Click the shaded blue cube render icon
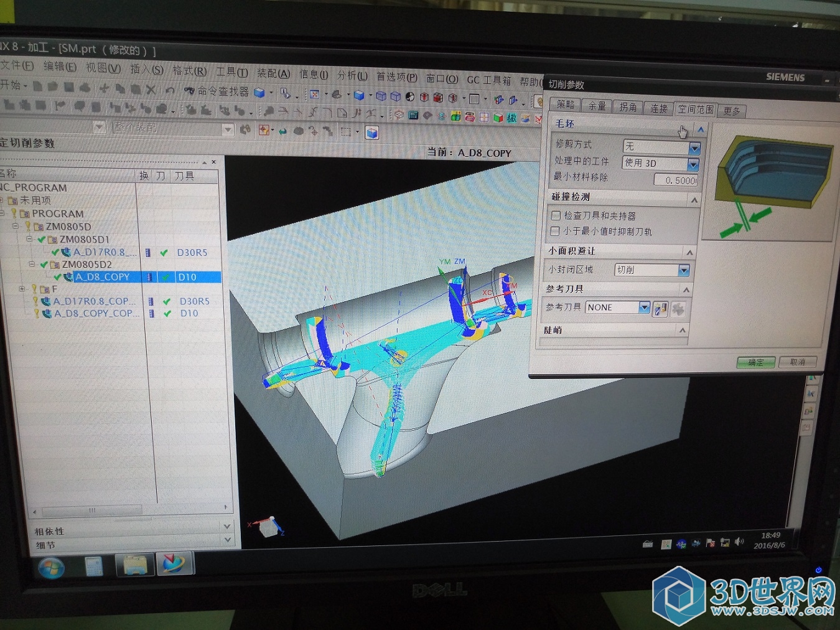The image size is (840, 630). coord(359,95)
